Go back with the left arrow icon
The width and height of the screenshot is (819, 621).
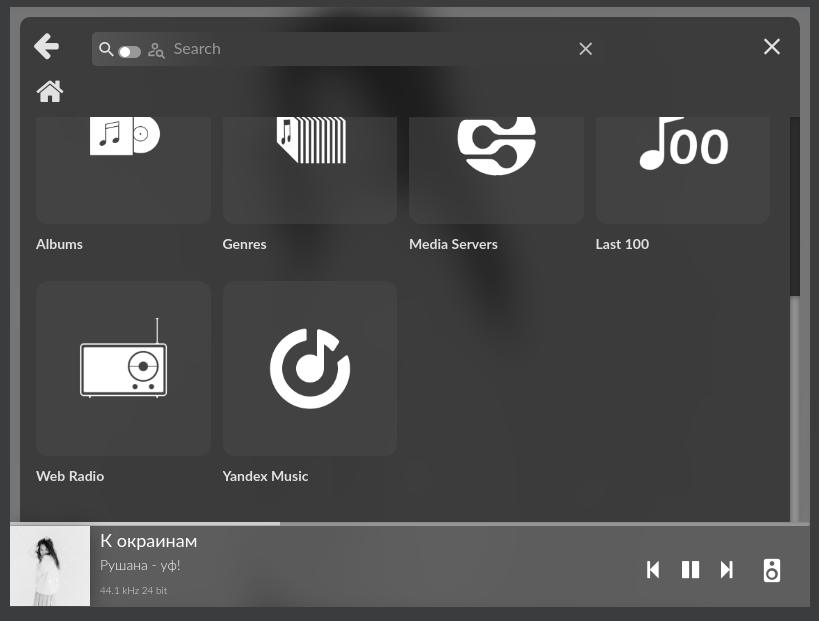[x=46, y=46]
